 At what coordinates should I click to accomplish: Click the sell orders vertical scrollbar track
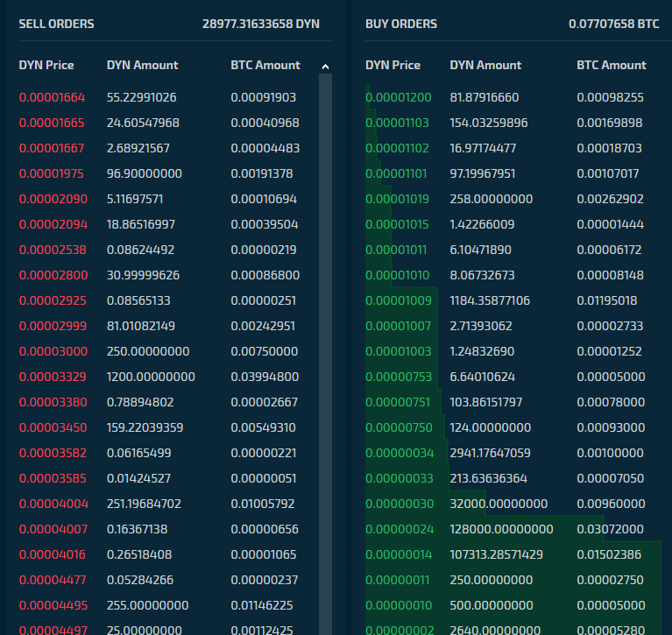click(325, 354)
